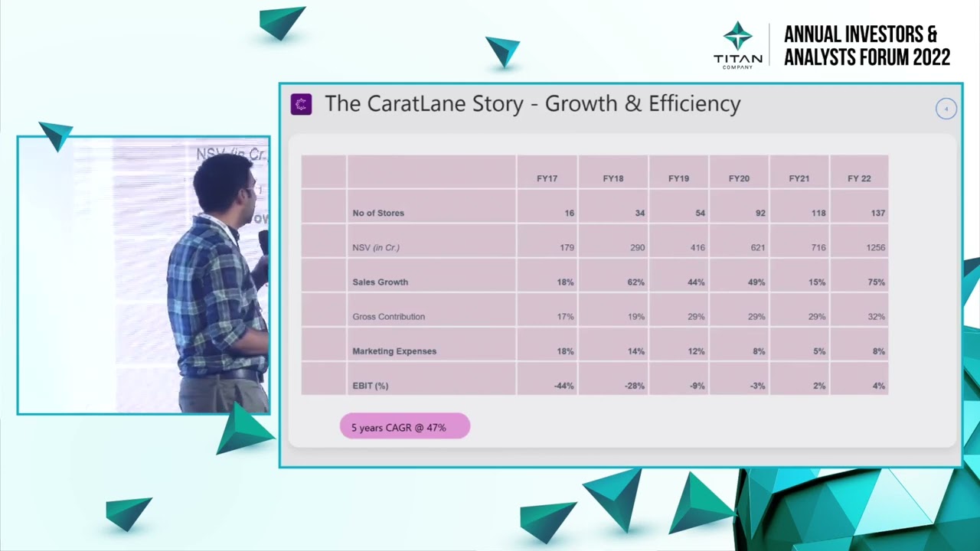
Task: Click EBIT value 2% under FY21
Action: (819, 385)
